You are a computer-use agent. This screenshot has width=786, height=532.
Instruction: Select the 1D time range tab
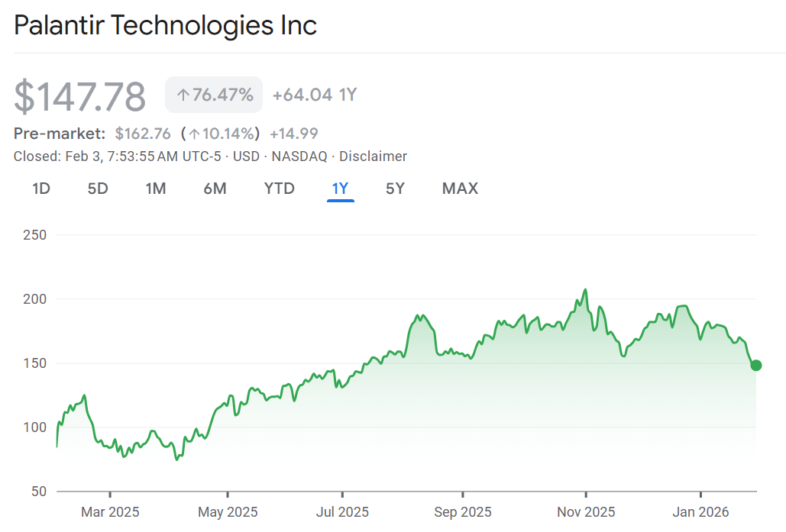pyautogui.click(x=41, y=189)
